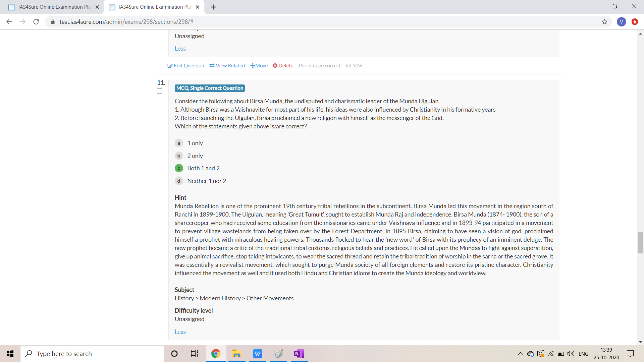The image size is (644, 362).
Task: Collapse question 11 details with Less
Action: tap(180, 332)
